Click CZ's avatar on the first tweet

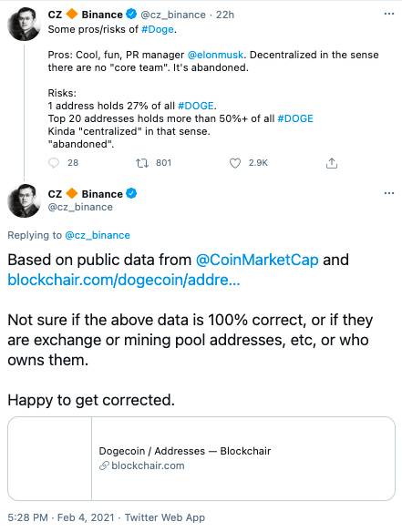(24, 24)
